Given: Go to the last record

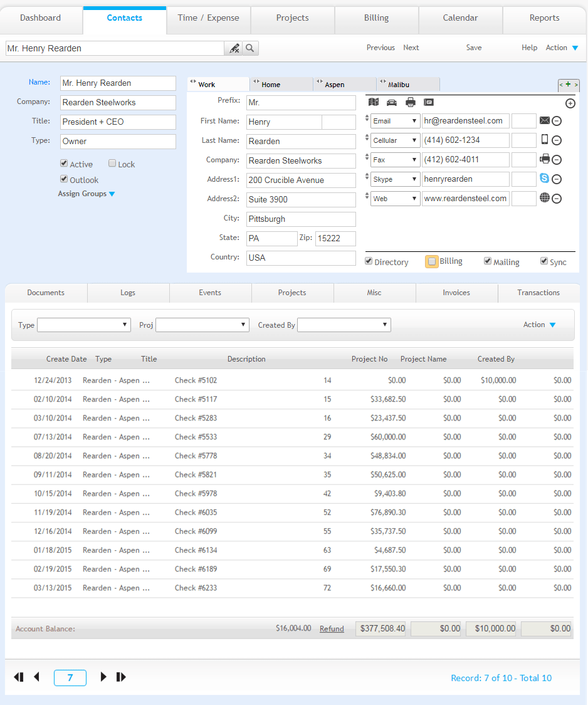Looking at the screenshot, I should pyautogui.click(x=121, y=677).
